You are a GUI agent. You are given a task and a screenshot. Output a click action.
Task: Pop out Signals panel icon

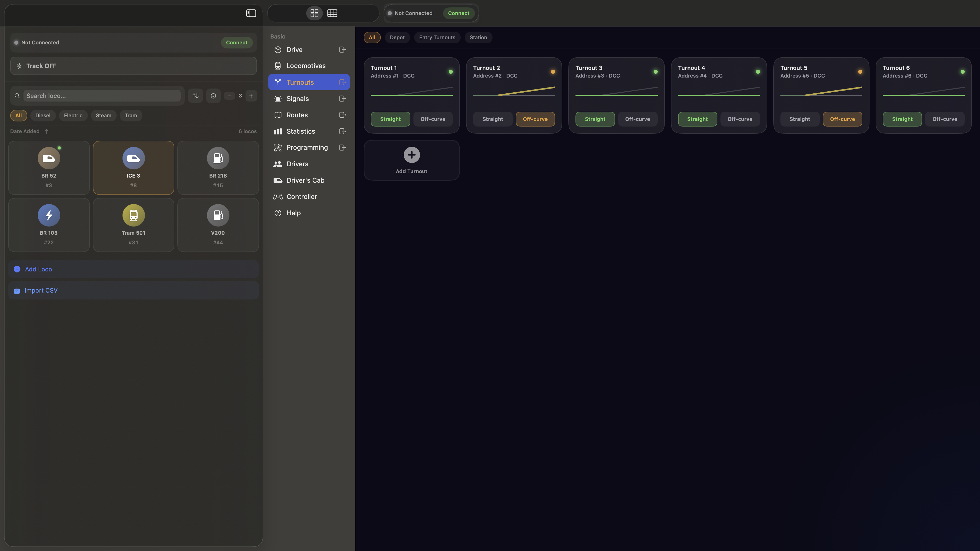pyautogui.click(x=342, y=99)
